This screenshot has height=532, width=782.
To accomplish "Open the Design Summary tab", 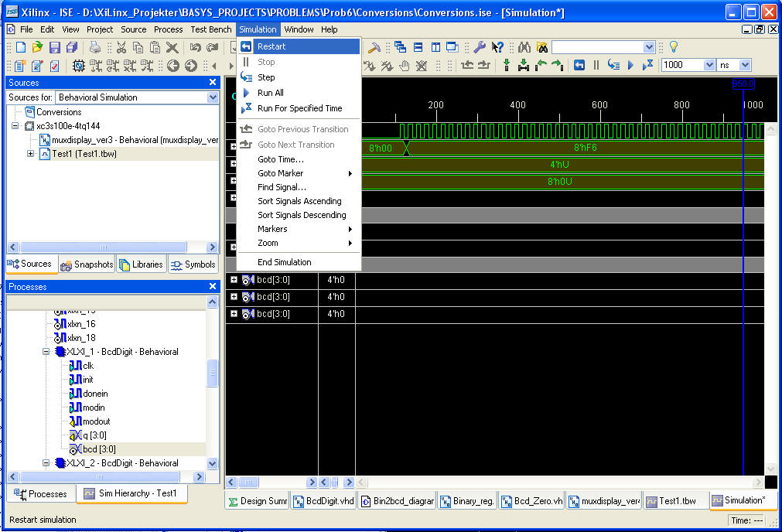I will click(258, 501).
